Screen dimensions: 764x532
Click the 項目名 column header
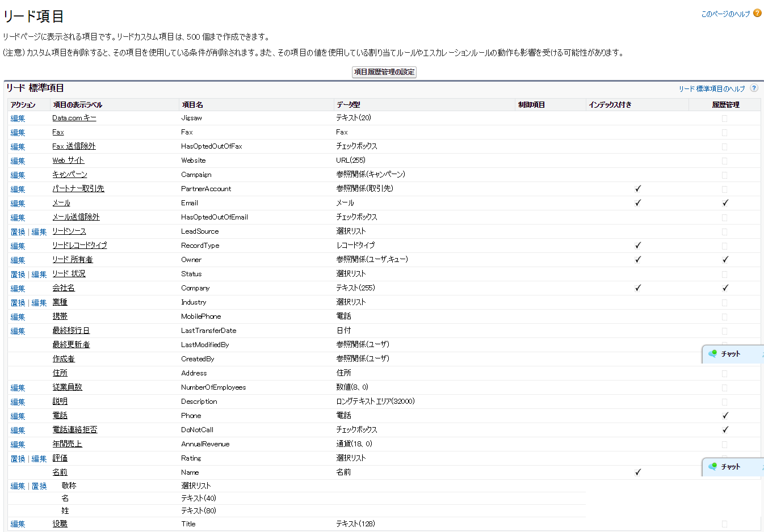pyautogui.click(x=192, y=105)
